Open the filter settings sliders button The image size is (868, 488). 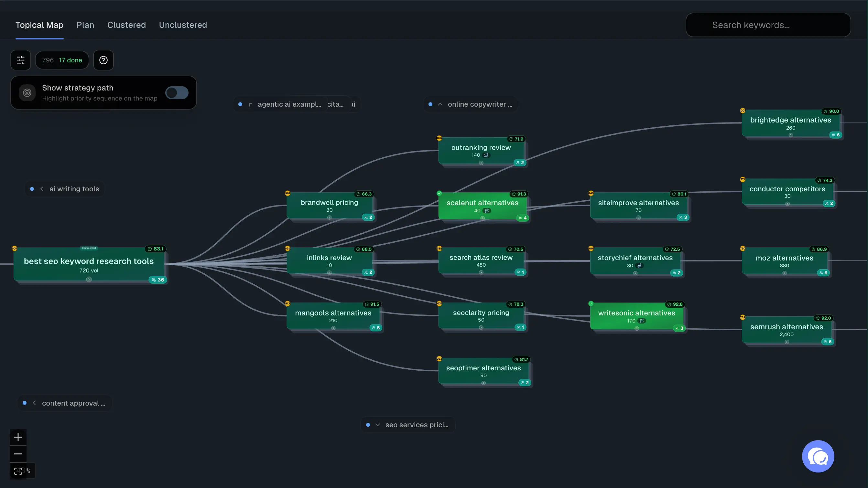click(x=21, y=60)
